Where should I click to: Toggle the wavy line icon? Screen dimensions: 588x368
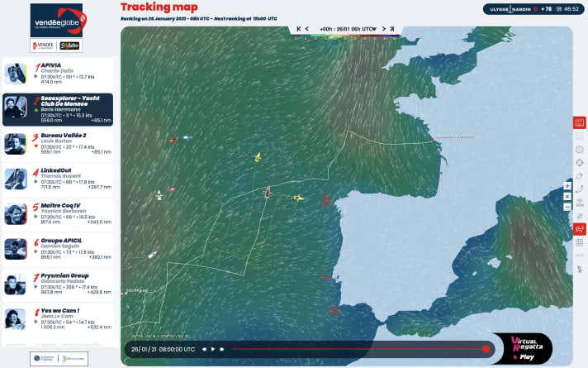(580, 256)
